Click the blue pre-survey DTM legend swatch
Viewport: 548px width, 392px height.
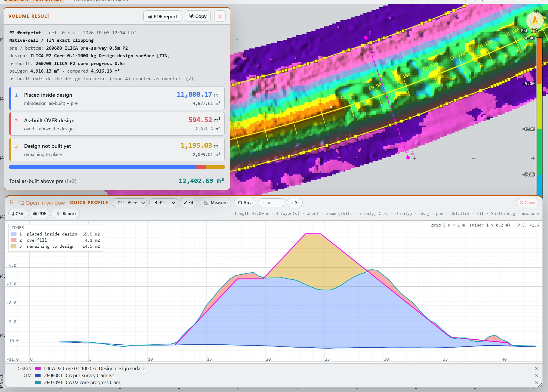38,375
